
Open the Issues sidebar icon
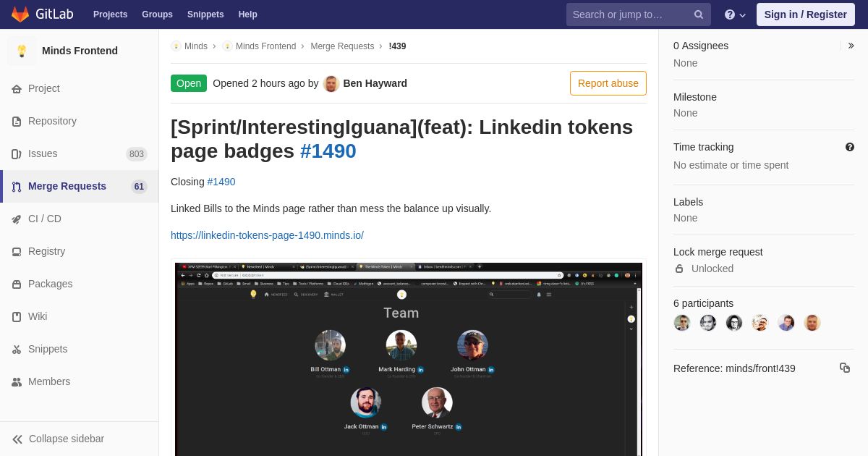17,154
